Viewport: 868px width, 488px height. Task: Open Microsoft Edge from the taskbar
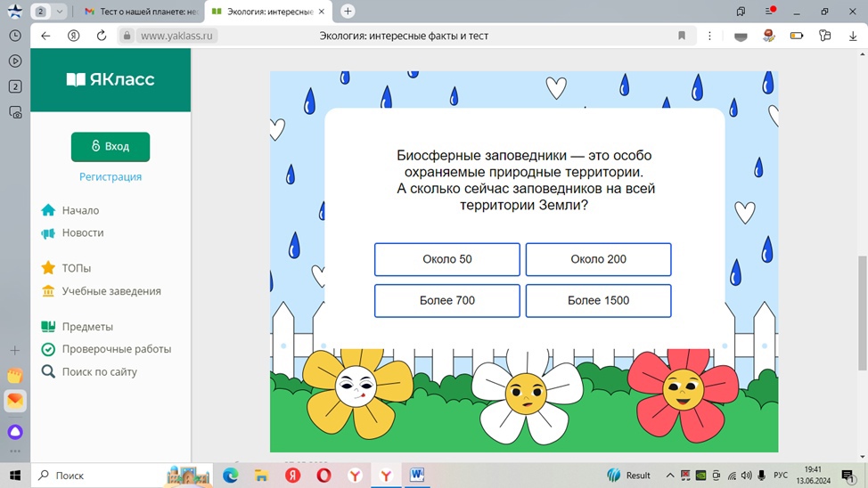230,476
